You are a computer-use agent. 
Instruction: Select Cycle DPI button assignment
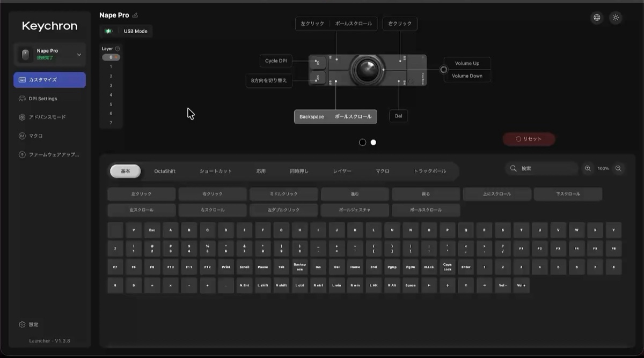tap(276, 61)
